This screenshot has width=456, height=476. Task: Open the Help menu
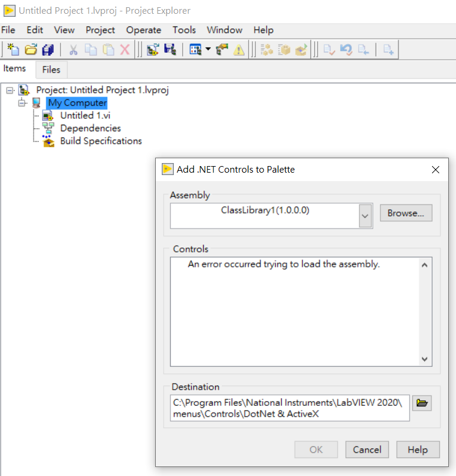[x=263, y=30]
